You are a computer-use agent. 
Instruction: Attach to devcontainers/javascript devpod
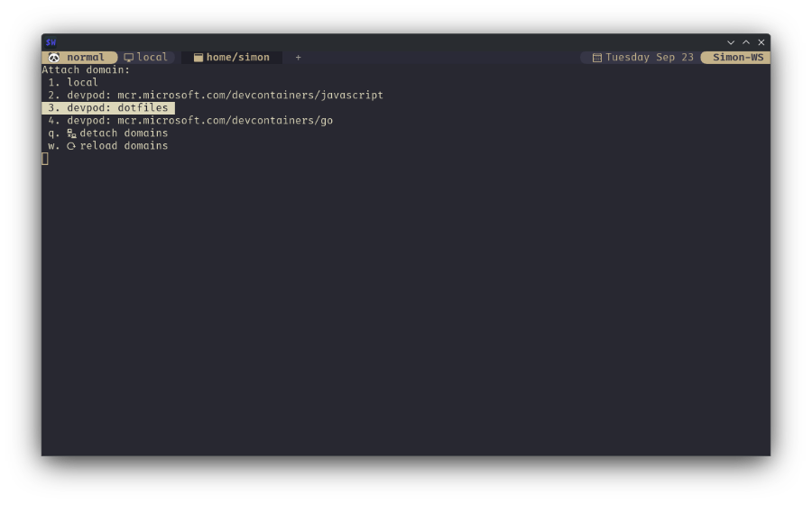[225, 96]
